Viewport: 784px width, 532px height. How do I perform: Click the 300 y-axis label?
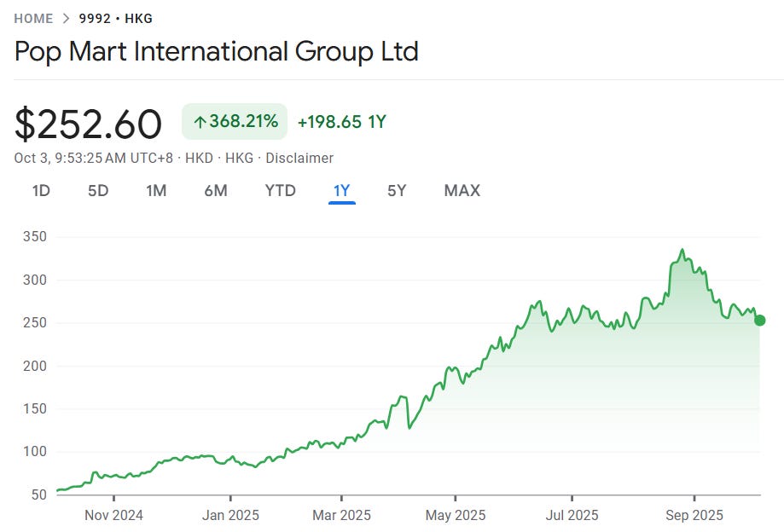[35, 280]
